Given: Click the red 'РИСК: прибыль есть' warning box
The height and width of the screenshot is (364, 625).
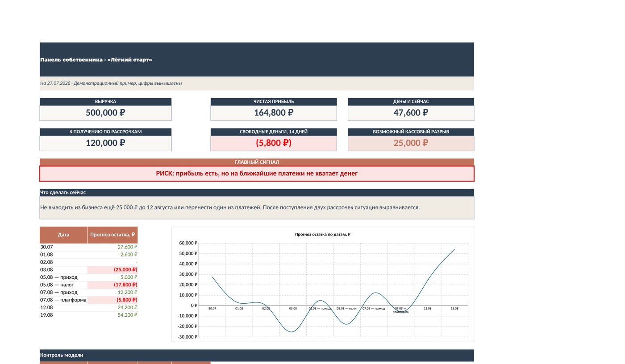Looking at the screenshot, I should coord(257,174).
